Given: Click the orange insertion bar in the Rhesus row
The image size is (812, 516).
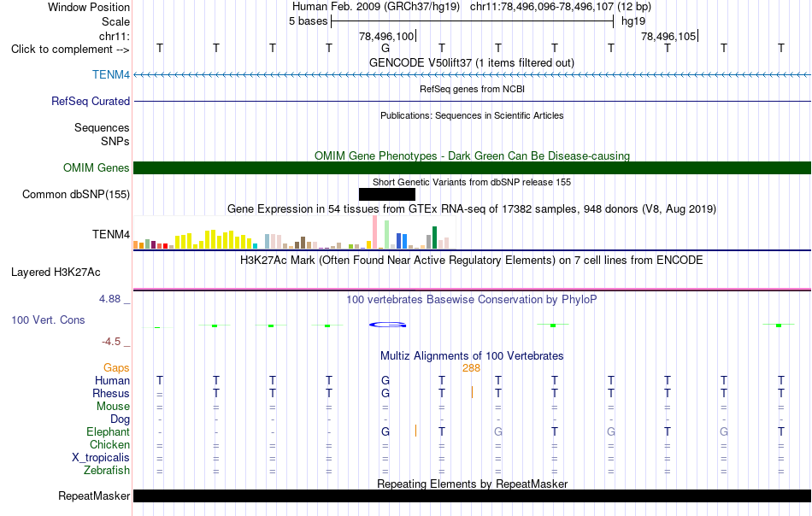Looking at the screenshot, I should (x=472, y=392).
